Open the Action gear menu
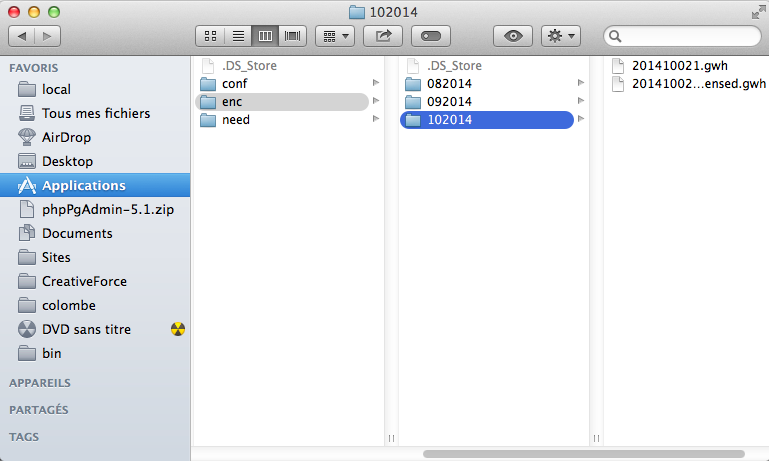Viewport: 769px width, 461px height. (561, 36)
